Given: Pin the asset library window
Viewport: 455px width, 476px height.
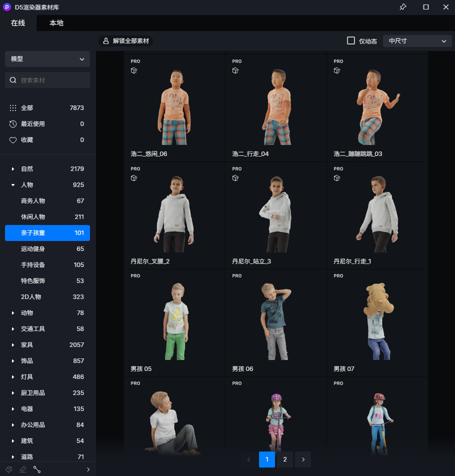Looking at the screenshot, I should click(403, 7).
